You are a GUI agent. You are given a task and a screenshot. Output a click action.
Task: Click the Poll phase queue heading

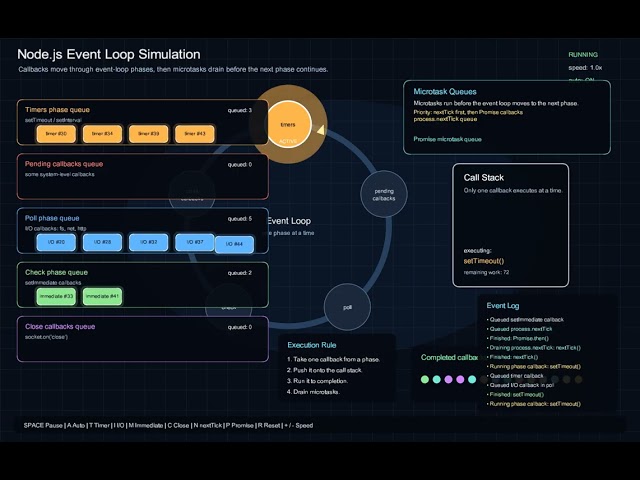point(52,218)
